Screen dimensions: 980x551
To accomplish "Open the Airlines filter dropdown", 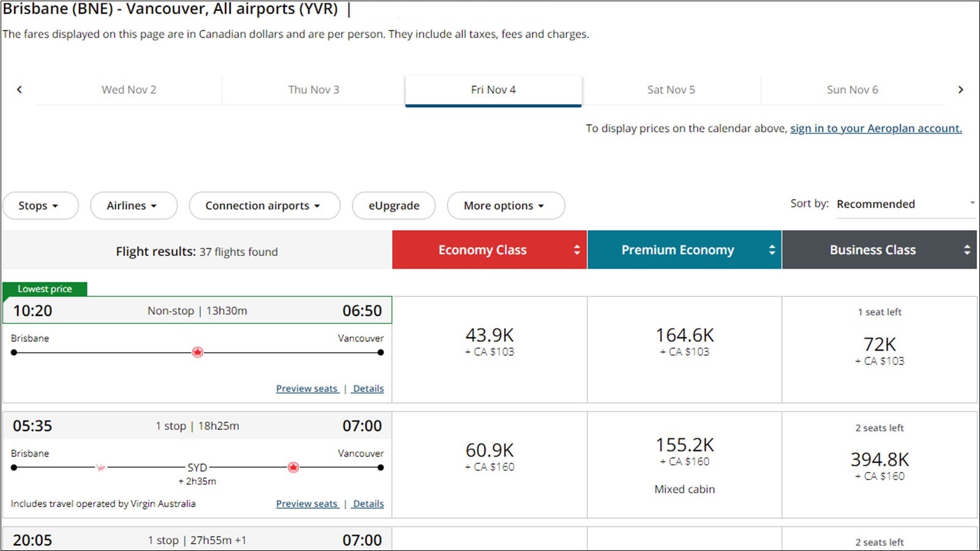I will click(x=134, y=206).
